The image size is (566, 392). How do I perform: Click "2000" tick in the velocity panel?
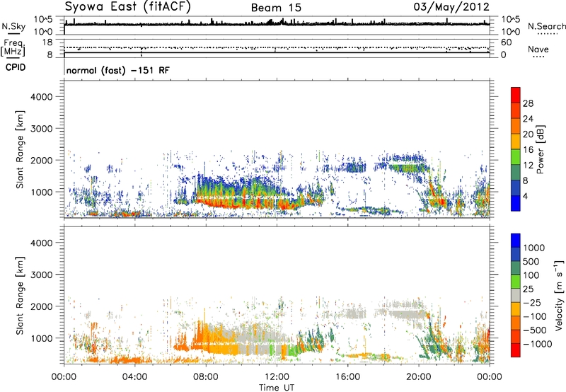point(42,306)
